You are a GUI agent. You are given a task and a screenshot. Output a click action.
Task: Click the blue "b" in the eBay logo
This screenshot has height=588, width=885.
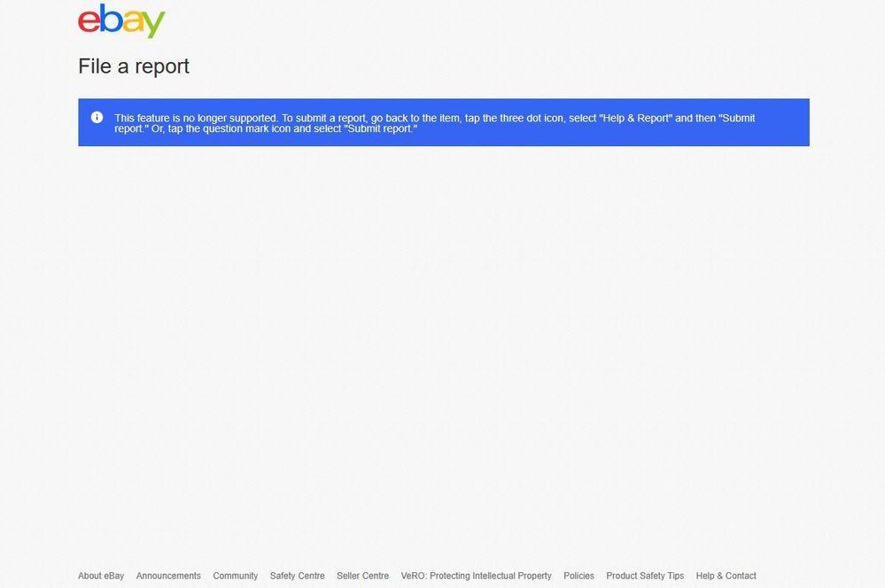(x=110, y=19)
